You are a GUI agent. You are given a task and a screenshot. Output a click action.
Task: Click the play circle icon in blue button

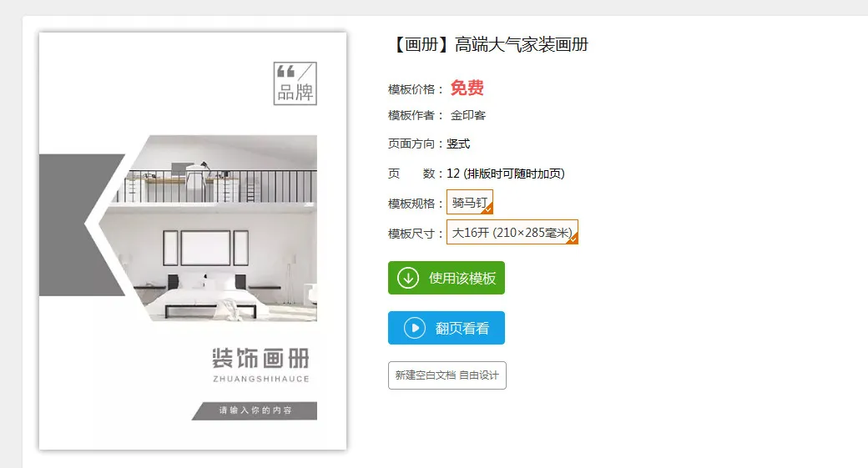click(x=415, y=328)
